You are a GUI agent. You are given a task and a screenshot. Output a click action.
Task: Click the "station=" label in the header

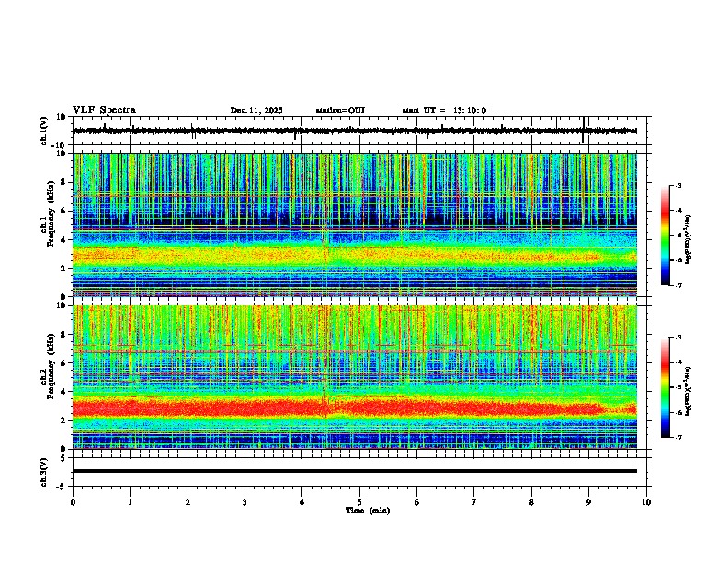click(332, 110)
